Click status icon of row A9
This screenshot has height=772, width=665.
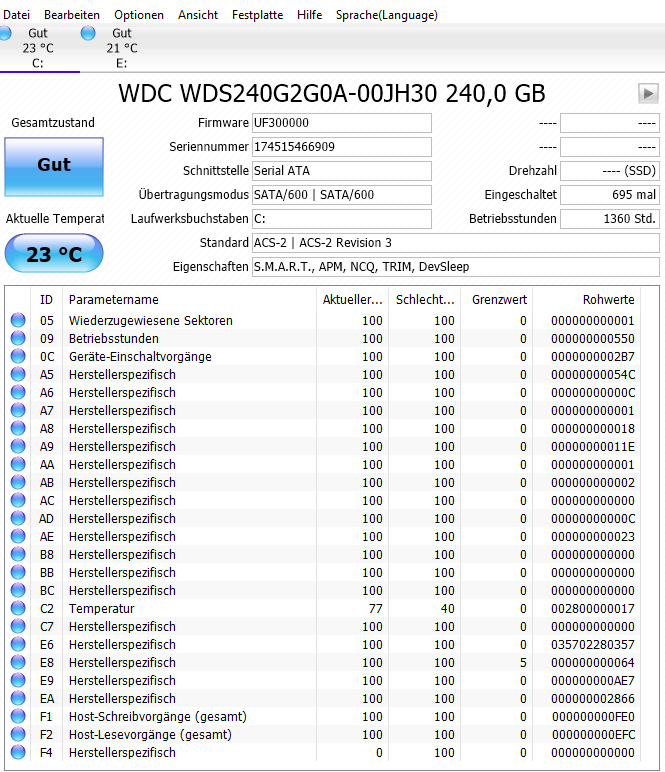pyautogui.click(x=18, y=446)
